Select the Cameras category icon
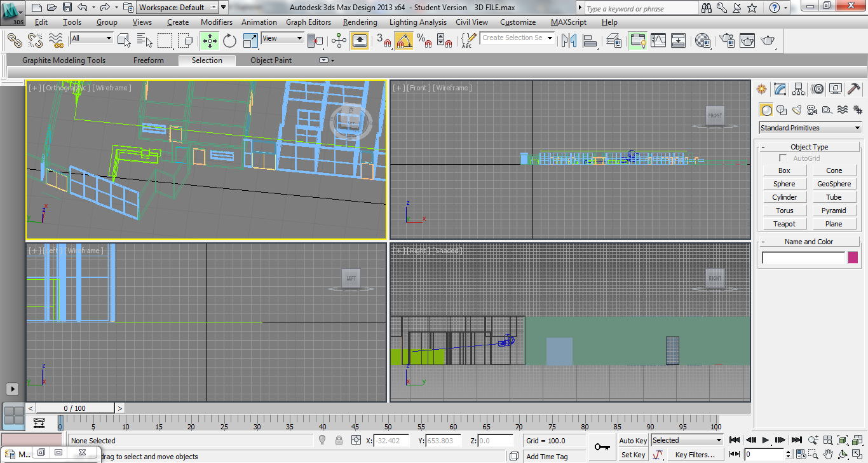868x463 pixels. pyautogui.click(x=812, y=110)
